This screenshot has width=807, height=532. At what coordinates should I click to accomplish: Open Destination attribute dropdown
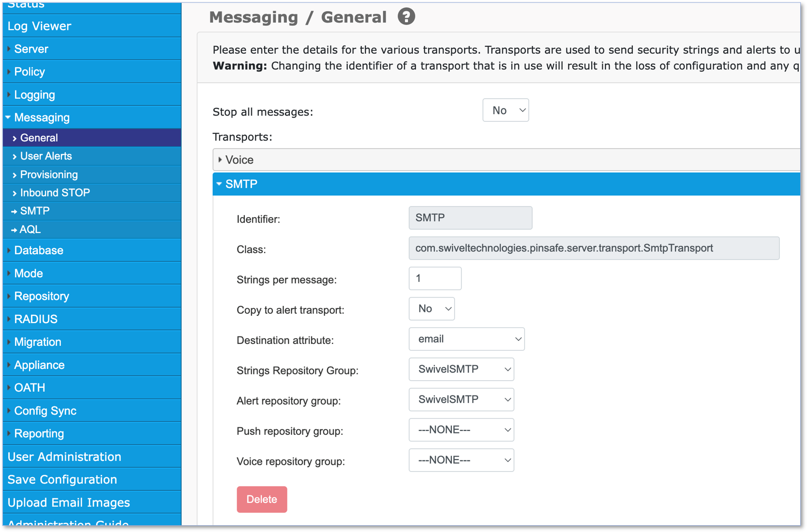click(x=466, y=339)
